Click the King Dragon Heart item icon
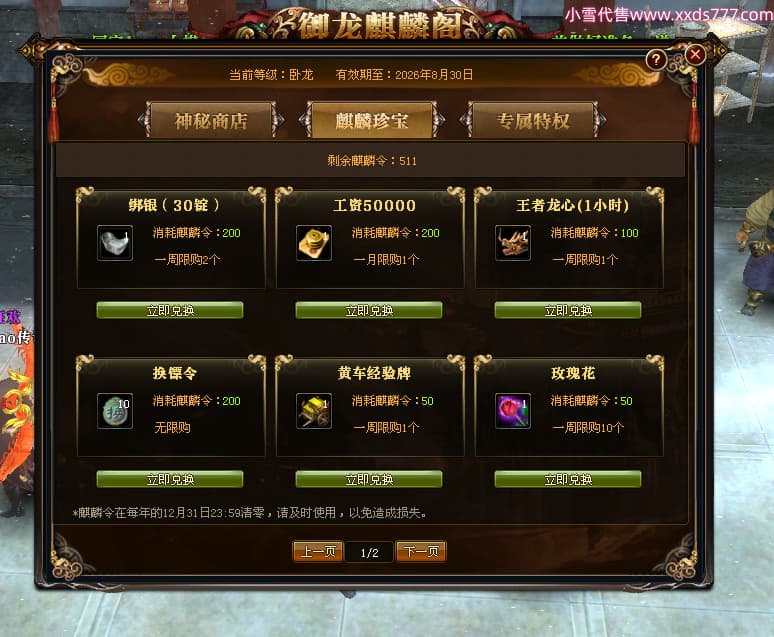 click(513, 243)
